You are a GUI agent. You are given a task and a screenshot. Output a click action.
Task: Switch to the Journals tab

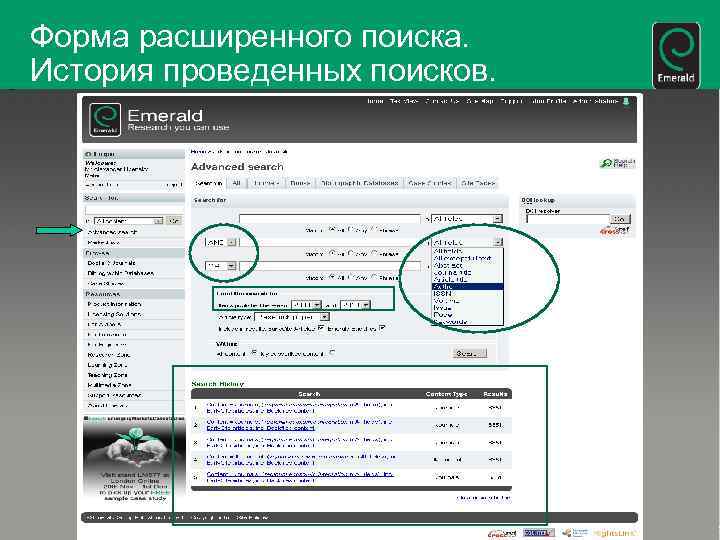pyautogui.click(x=266, y=183)
